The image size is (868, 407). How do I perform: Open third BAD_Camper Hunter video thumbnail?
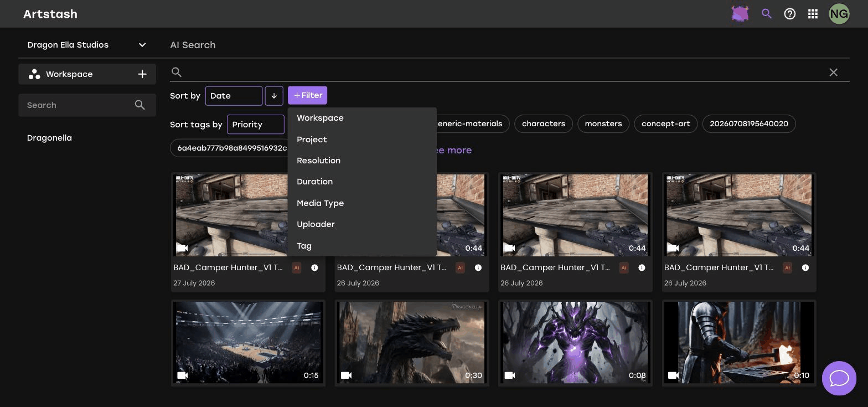point(575,215)
